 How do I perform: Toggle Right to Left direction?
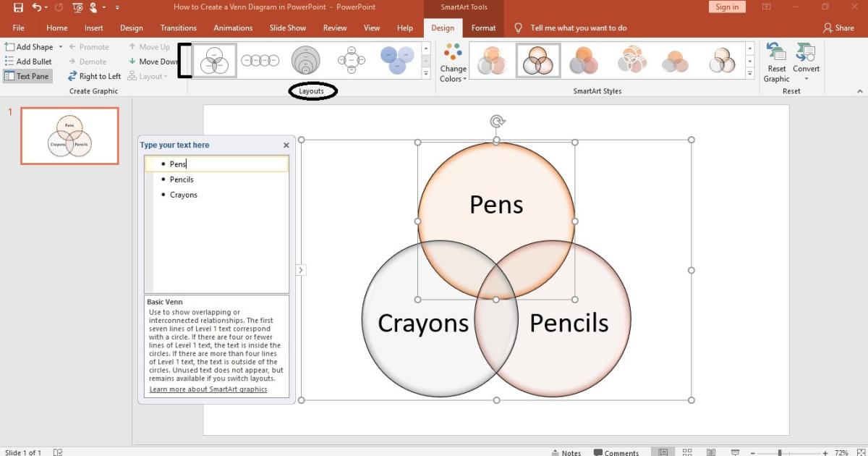pyautogui.click(x=94, y=75)
